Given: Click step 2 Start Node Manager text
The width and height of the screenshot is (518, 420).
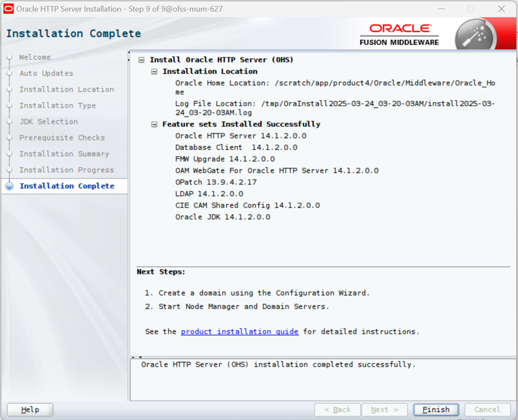Looking at the screenshot, I should click(237, 306).
